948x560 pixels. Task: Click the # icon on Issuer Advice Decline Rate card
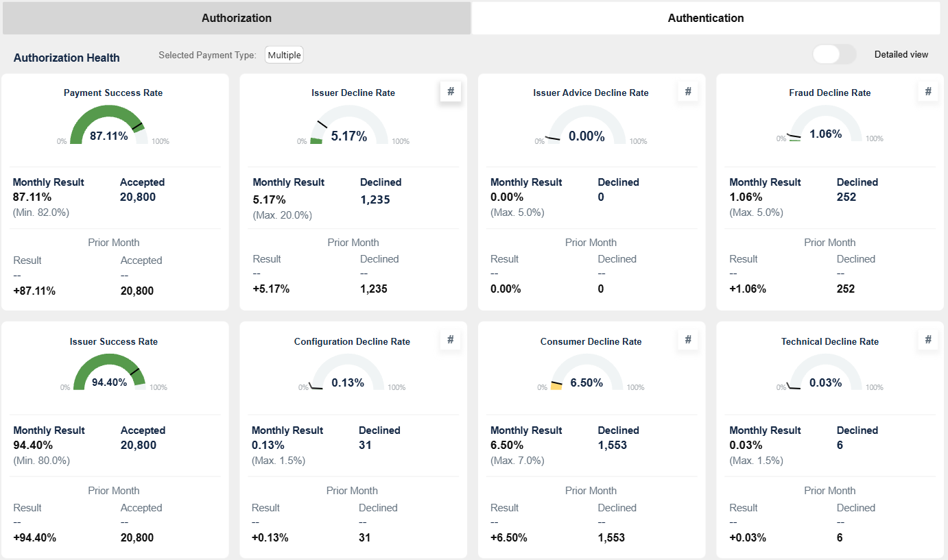(688, 91)
